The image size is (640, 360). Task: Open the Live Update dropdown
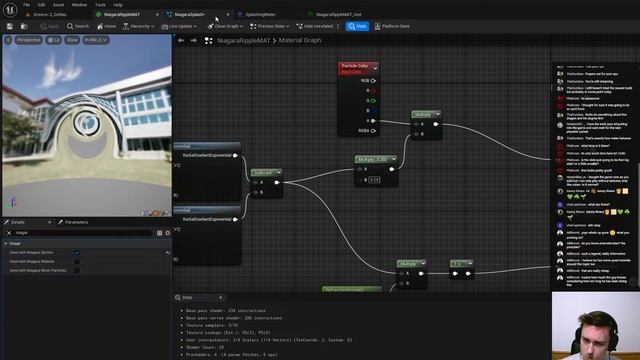179,27
